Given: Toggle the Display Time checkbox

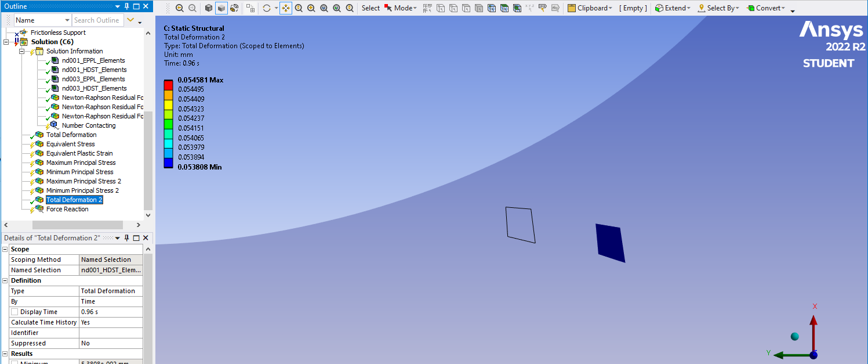Looking at the screenshot, I should click(x=15, y=312).
